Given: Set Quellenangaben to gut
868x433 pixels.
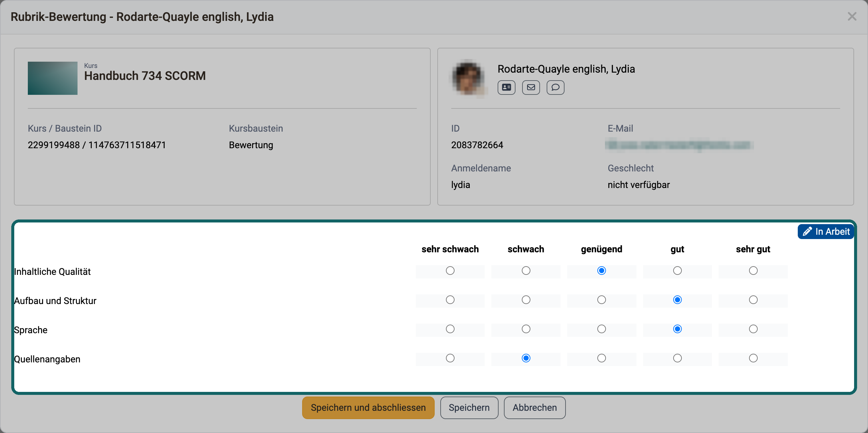Looking at the screenshot, I should [x=677, y=358].
